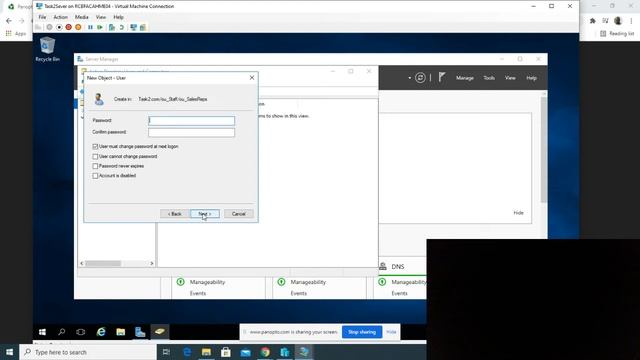Open Chrome from host taskbar

[x=265, y=352]
